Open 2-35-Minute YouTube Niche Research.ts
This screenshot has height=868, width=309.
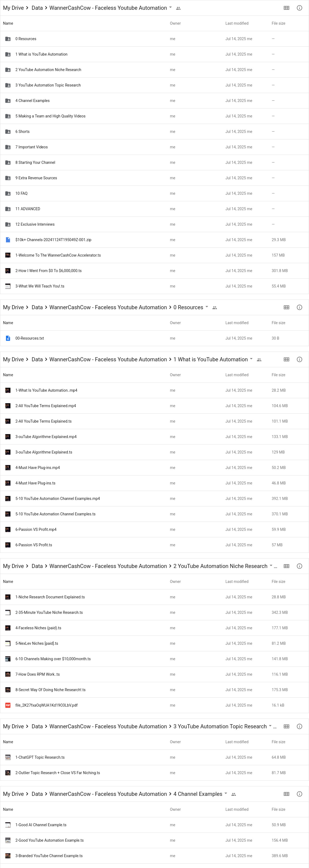pyautogui.click(x=49, y=612)
